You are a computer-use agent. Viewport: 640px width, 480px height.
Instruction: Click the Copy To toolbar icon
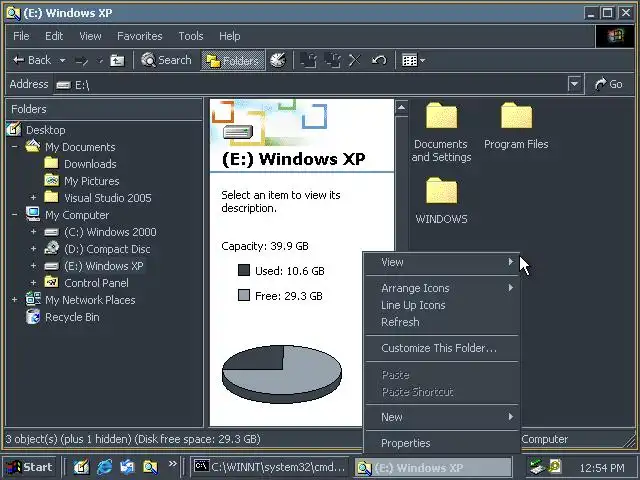click(x=333, y=60)
